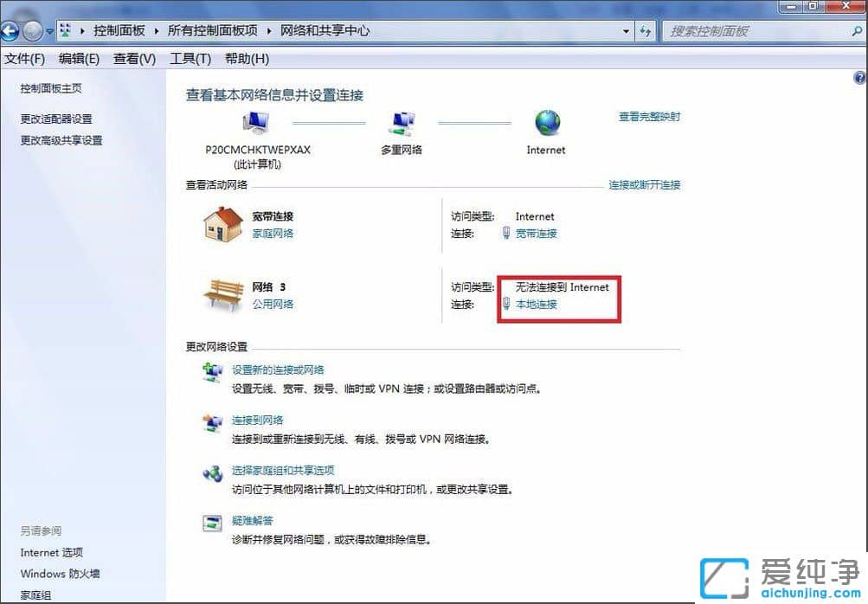Click the refresh icon in the address bar
Image resolution: width=868 pixels, height=604 pixels.
pos(646,30)
